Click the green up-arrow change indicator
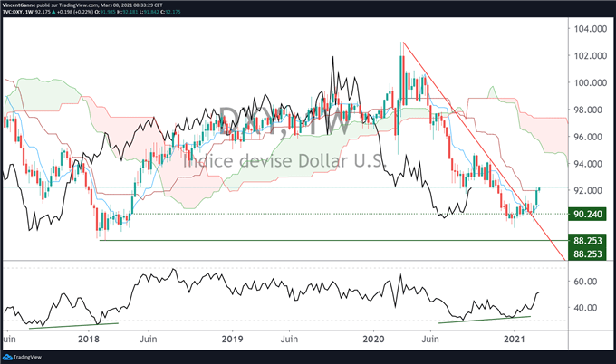 (53, 12)
